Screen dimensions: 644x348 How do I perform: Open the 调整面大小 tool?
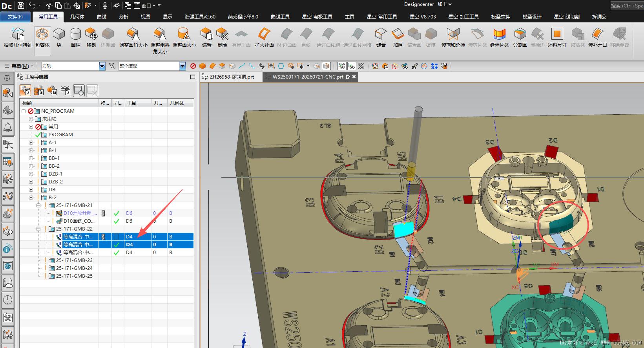[x=184, y=38]
